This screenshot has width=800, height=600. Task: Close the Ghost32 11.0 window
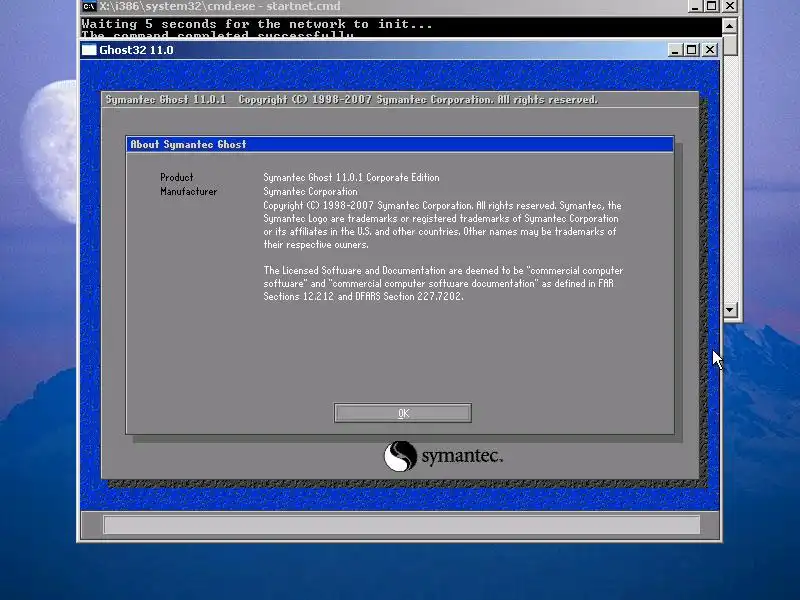(x=710, y=50)
